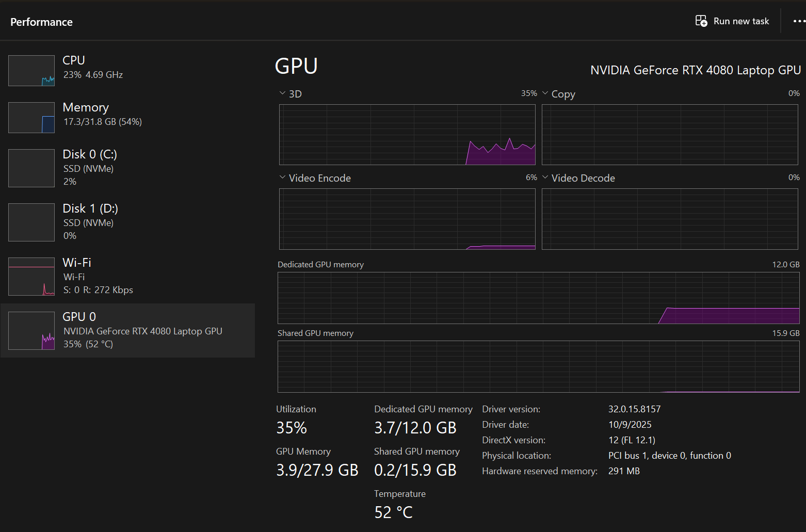Image resolution: width=806 pixels, height=532 pixels.
Task: Open the Video Decode engine dropdown
Action: [545, 178]
